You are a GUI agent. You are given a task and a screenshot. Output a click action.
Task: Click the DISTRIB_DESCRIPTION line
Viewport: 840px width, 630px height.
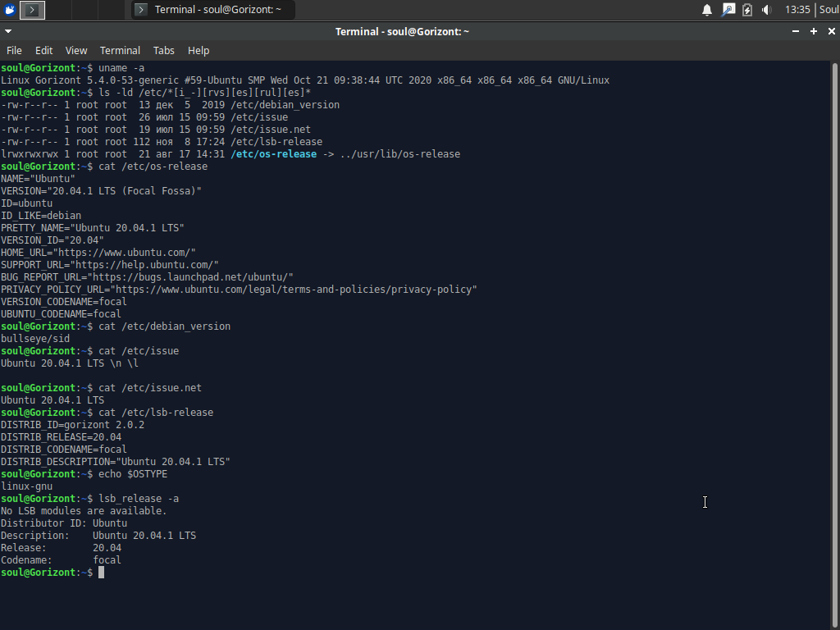tap(116, 463)
